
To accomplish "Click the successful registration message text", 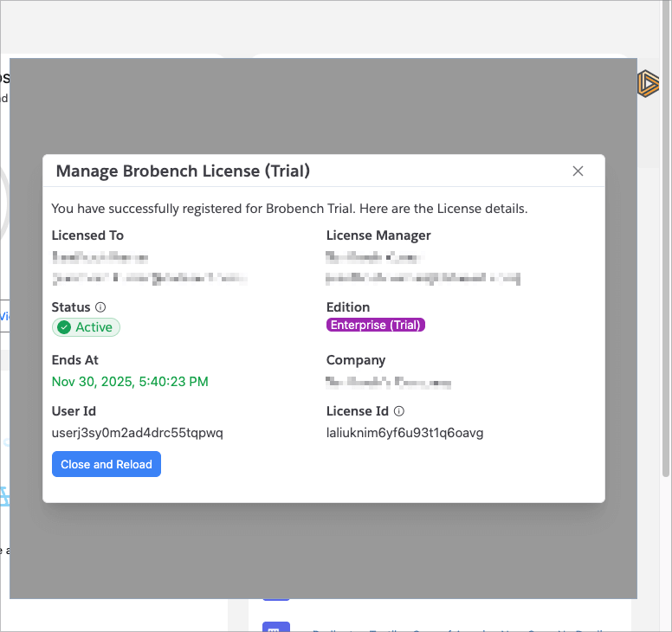I will click(289, 209).
